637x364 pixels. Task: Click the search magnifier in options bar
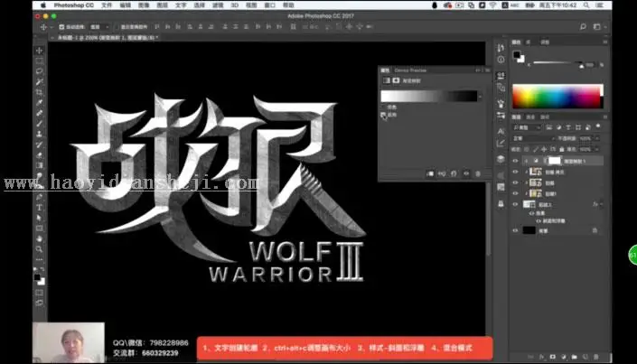click(x=583, y=27)
